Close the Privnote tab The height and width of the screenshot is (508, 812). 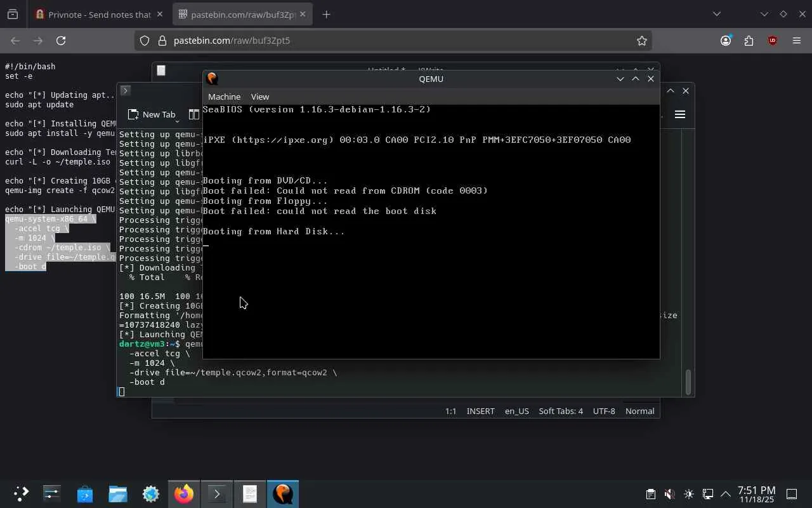159,14
